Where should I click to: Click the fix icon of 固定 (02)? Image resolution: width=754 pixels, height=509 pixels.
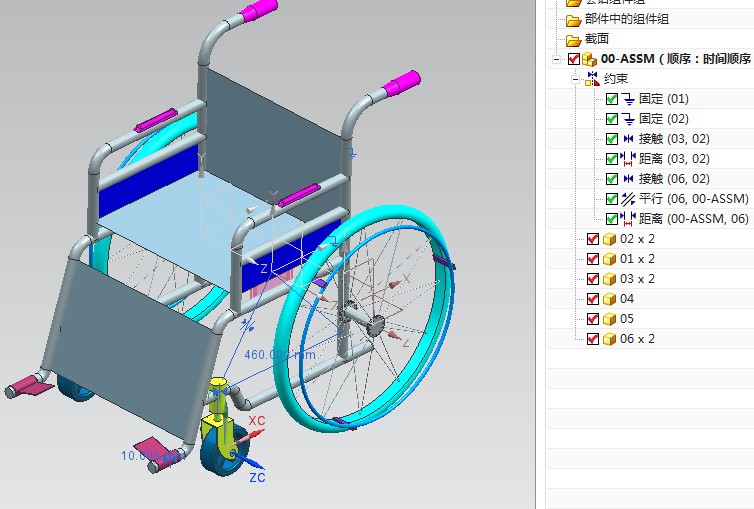(628, 119)
